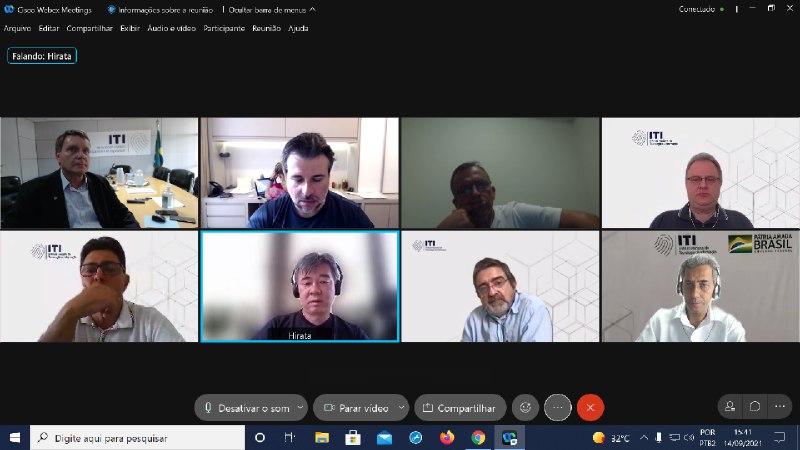Open the Exibir menu
This screenshot has height=450, width=800.
click(x=130, y=29)
